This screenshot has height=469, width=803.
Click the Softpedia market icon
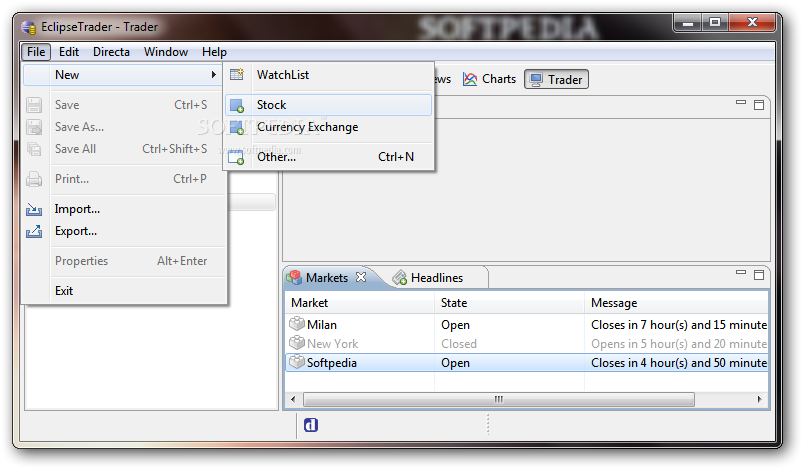297,361
